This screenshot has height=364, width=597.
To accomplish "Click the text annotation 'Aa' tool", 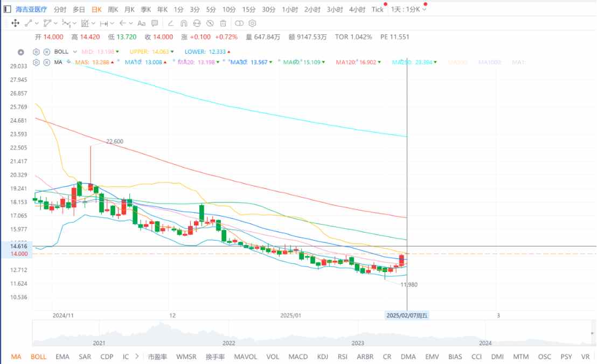I will coord(141,23).
